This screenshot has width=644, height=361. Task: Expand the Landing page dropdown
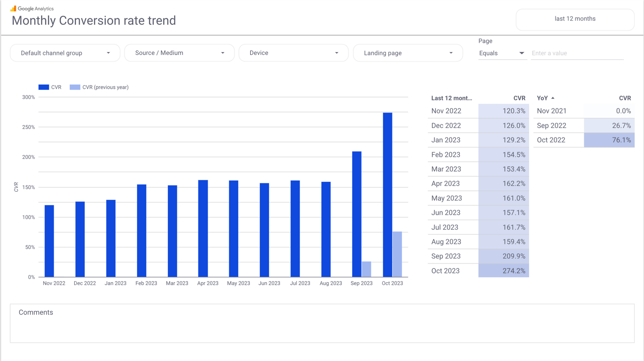[x=408, y=53]
